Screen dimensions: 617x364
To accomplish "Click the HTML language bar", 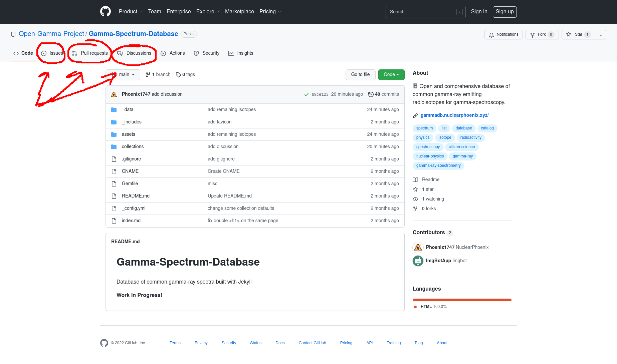I will click(462, 300).
